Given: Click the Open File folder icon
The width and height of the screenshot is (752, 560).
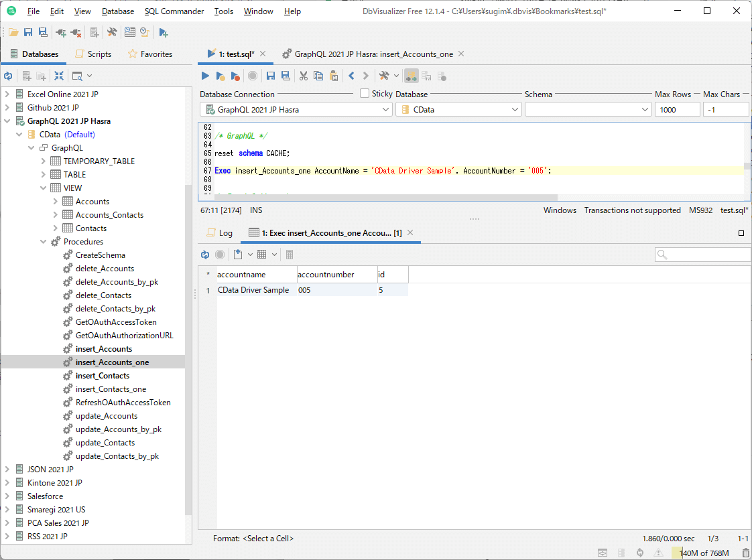Looking at the screenshot, I should pyautogui.click(x=13, y=32).
